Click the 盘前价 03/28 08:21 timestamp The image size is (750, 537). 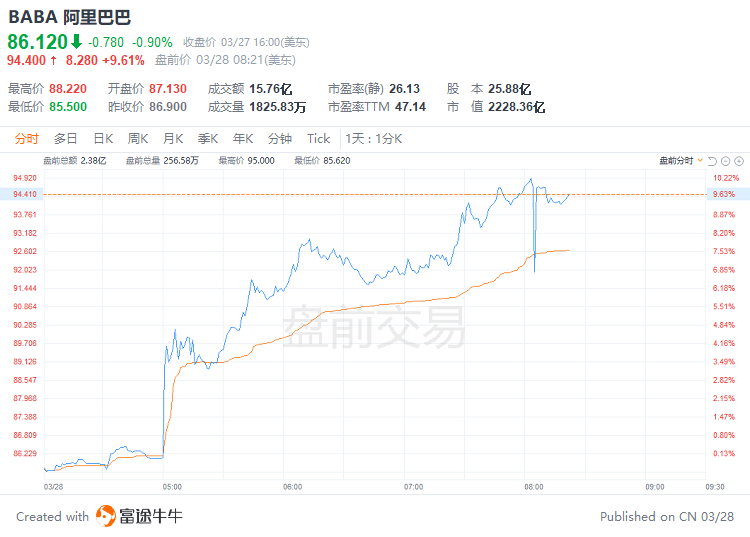(225, 60)
